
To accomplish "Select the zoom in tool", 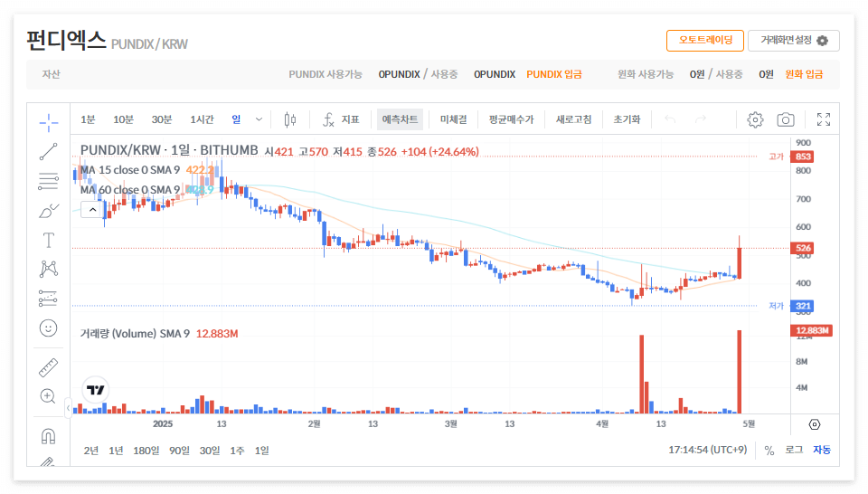I will pyautogui.click(x=49, y=396).
